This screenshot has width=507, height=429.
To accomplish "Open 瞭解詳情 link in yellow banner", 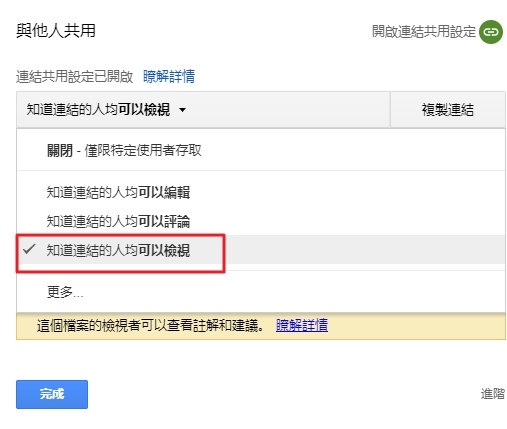I will (302, 326).
